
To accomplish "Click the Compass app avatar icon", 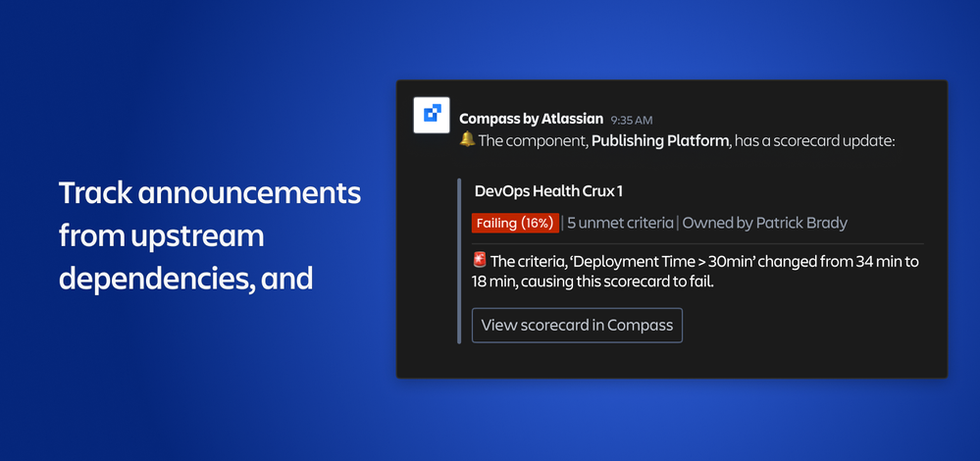I will tap(432, 115).
